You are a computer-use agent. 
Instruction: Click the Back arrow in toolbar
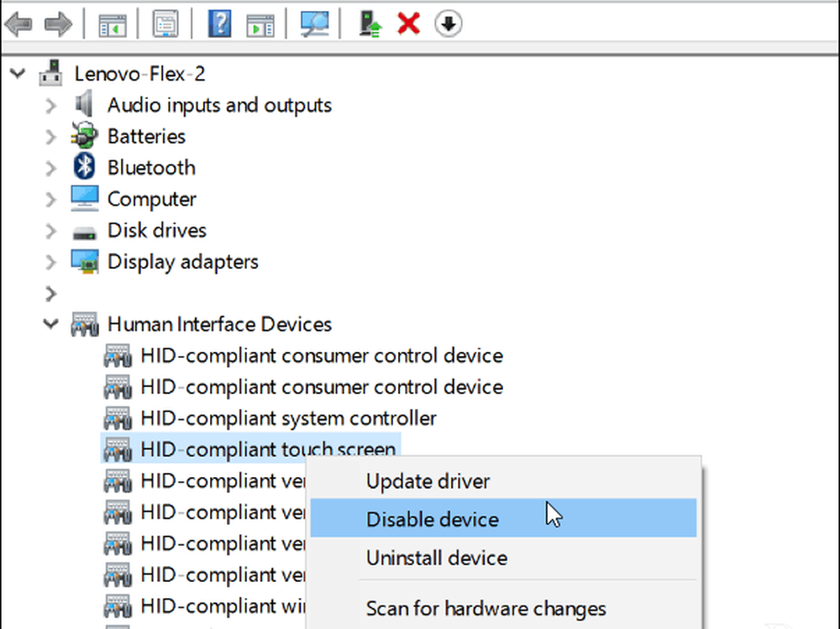click(18, 24)
